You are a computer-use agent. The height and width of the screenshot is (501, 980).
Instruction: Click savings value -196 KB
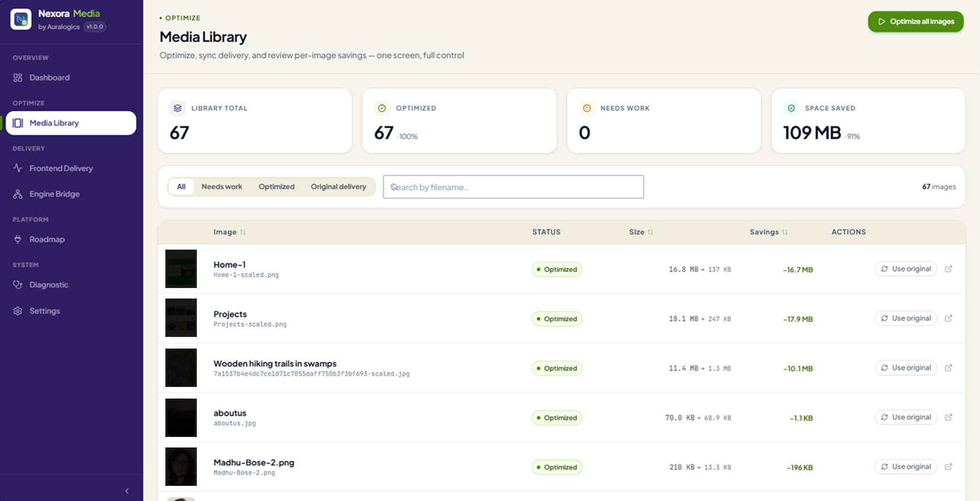coord(799,468)
